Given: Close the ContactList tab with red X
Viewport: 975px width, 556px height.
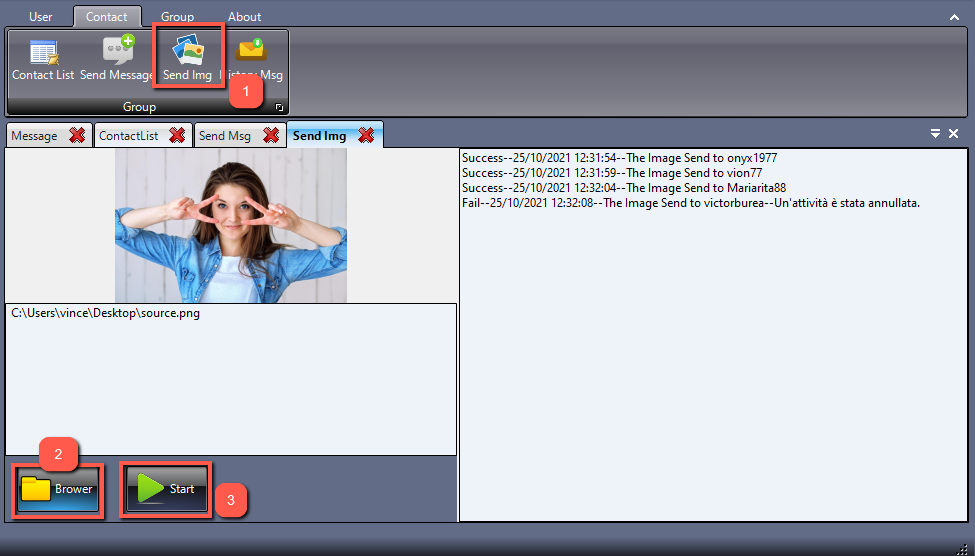Looking at the screenshot, I should click(177, 136).
